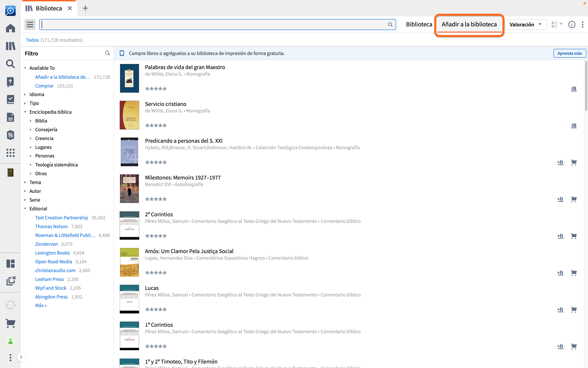Open the sidebar three-dot more menu
The height and width of the screenshot is (368, 588).
[10, 358]
